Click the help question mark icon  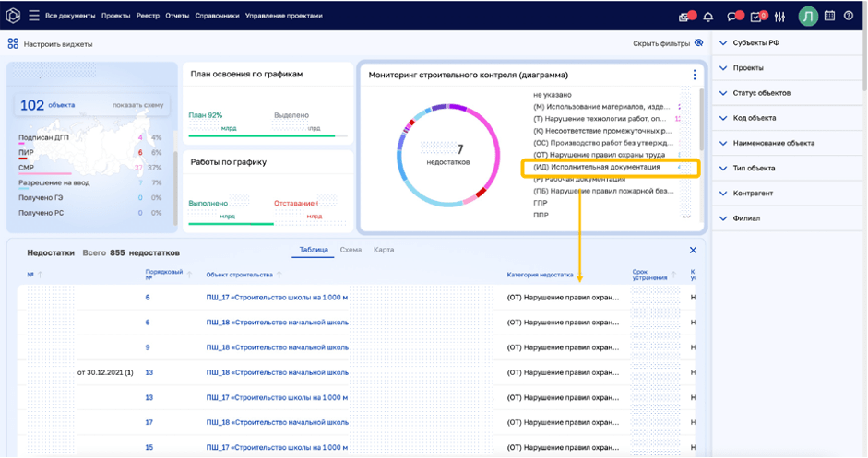click(849, 16)
